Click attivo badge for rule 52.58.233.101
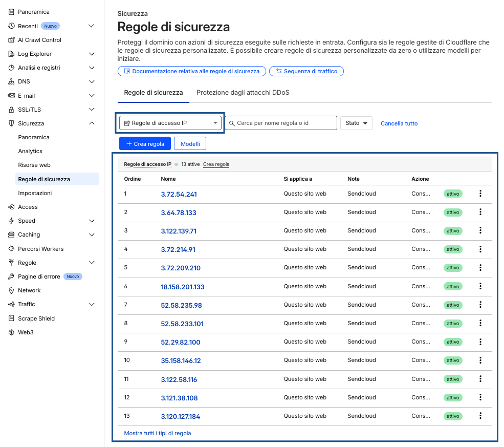Image resolution: width=504 pixels, height=447 pixels. click(x=453, y=324)
